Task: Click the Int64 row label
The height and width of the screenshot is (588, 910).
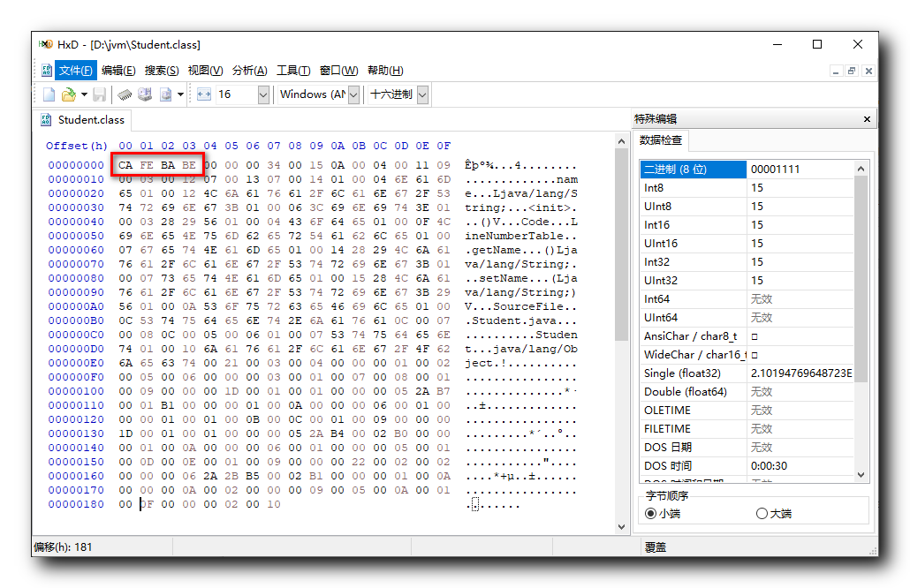Action: [x=656, y=299]
